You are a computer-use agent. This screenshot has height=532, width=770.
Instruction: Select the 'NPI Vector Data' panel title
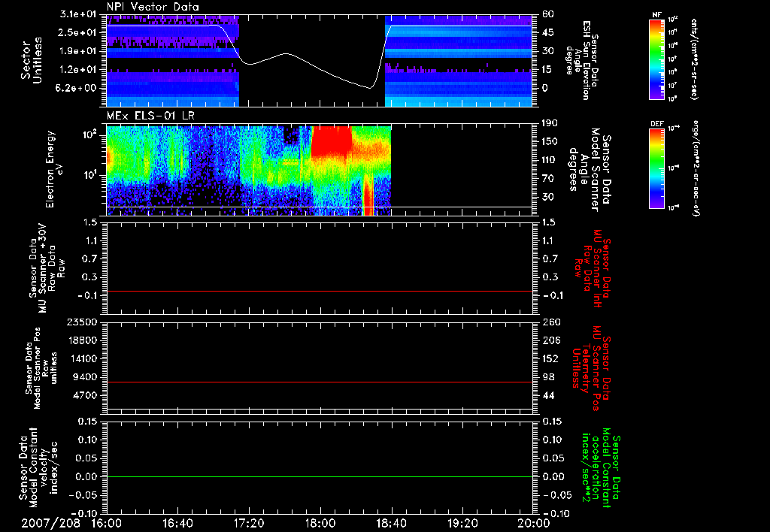[x=153, y=7]
